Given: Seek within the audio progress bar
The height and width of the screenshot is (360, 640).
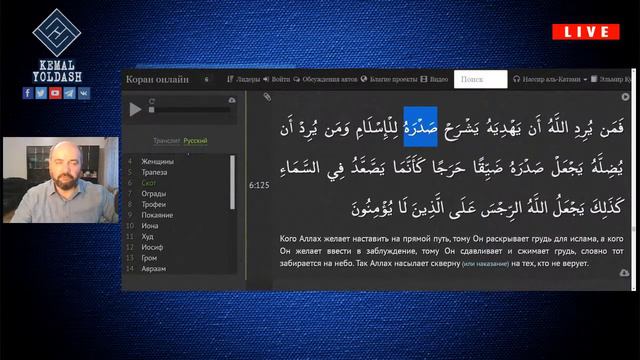Looking at the screenshot, I should pyautogui.click(x=192, y=110).
